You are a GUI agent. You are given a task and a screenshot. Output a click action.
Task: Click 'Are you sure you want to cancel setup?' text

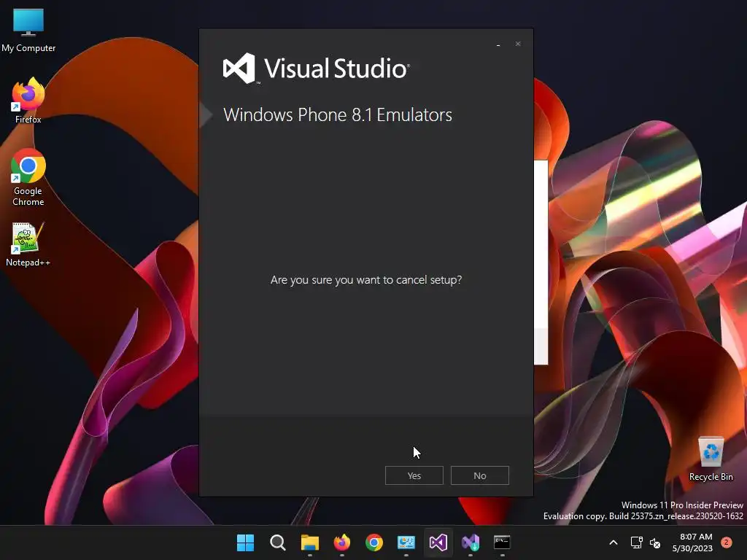coord(366,279)
